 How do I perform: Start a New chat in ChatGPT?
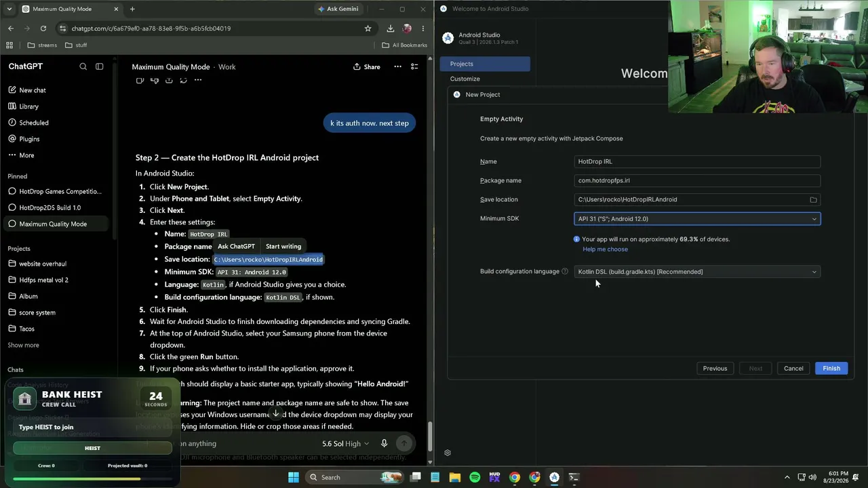pyautogui.click(x=33, y=90)
